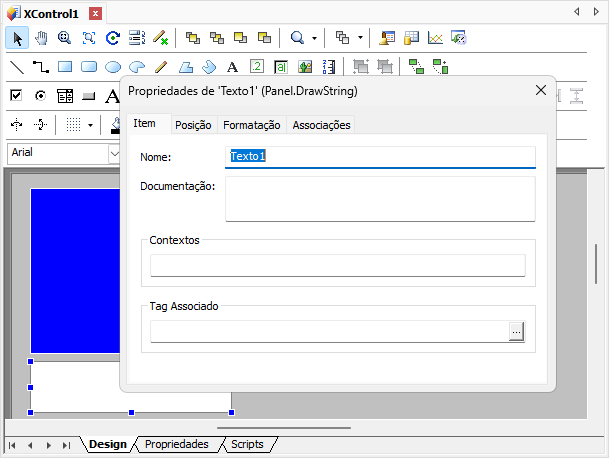The height and width of the screenshot is (458, 609).
Task: Click the refresh rotate arrow icon
Action: coord(113,38)
